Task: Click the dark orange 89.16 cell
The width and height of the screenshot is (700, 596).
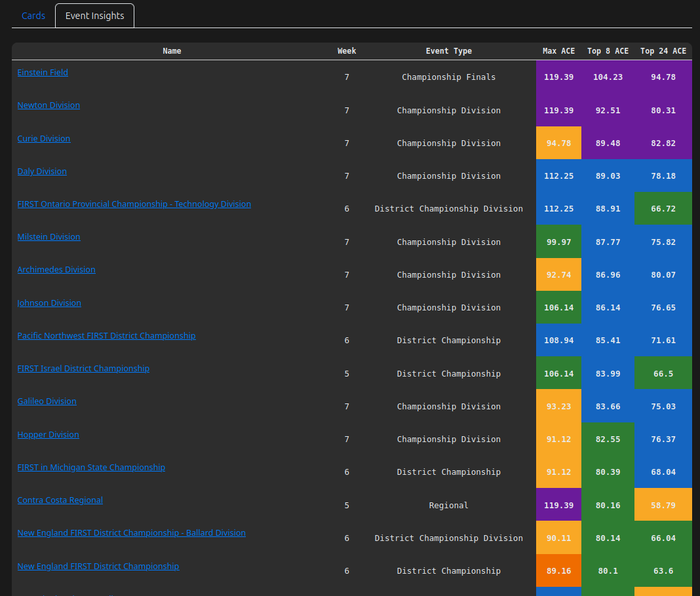Action: (558, 570)
